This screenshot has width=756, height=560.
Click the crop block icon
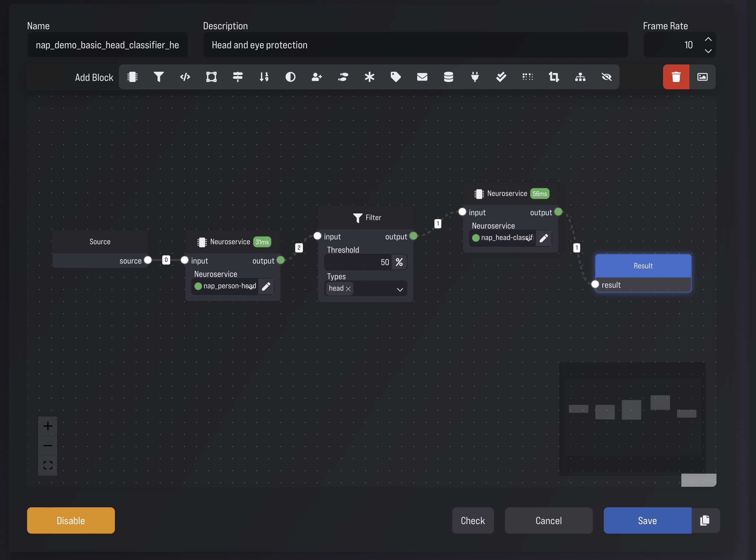554,77
